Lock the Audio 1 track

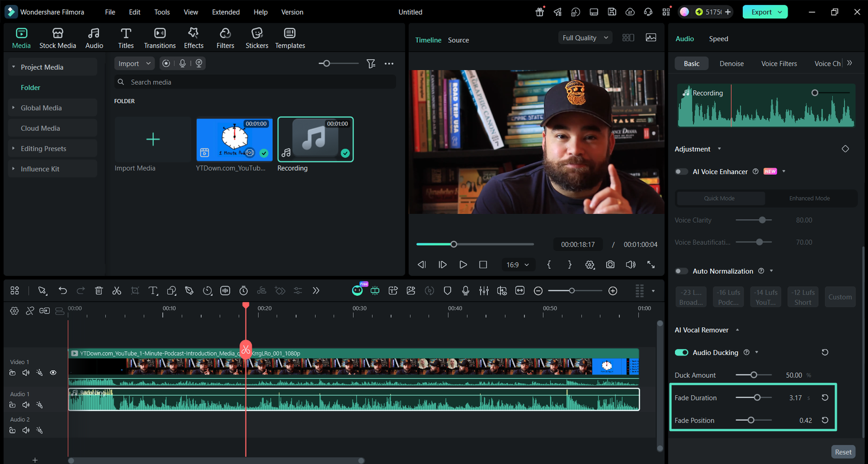[12, 405]
